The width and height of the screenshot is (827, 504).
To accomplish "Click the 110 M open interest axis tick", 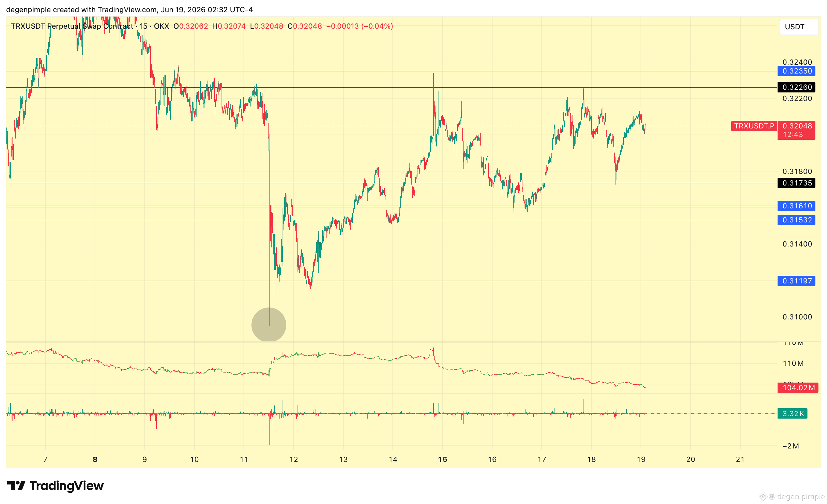I will tap(793, 363).
